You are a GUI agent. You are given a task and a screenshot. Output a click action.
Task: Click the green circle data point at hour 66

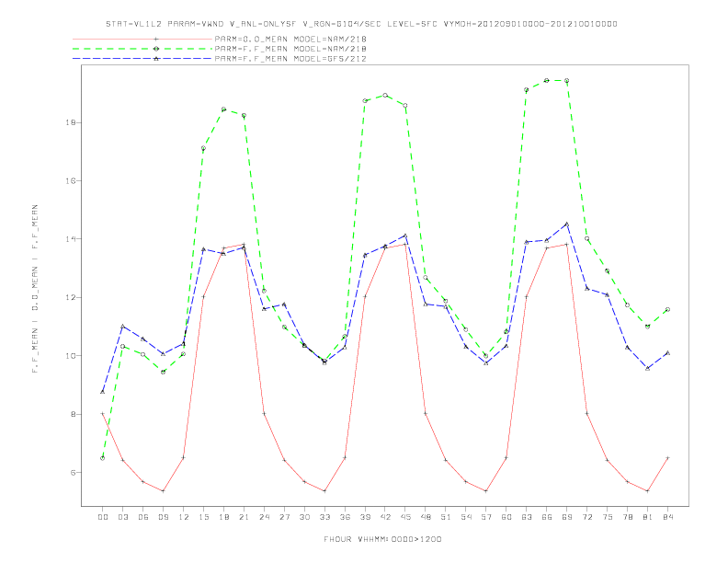(547, 80)
